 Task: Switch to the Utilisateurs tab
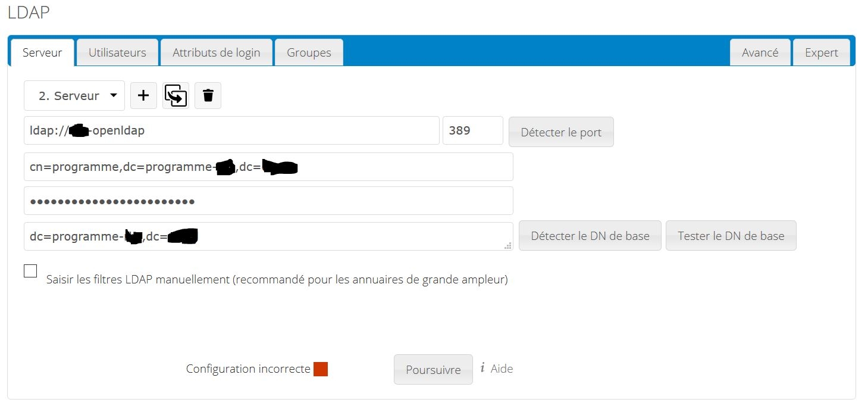[x=117, y=52]
